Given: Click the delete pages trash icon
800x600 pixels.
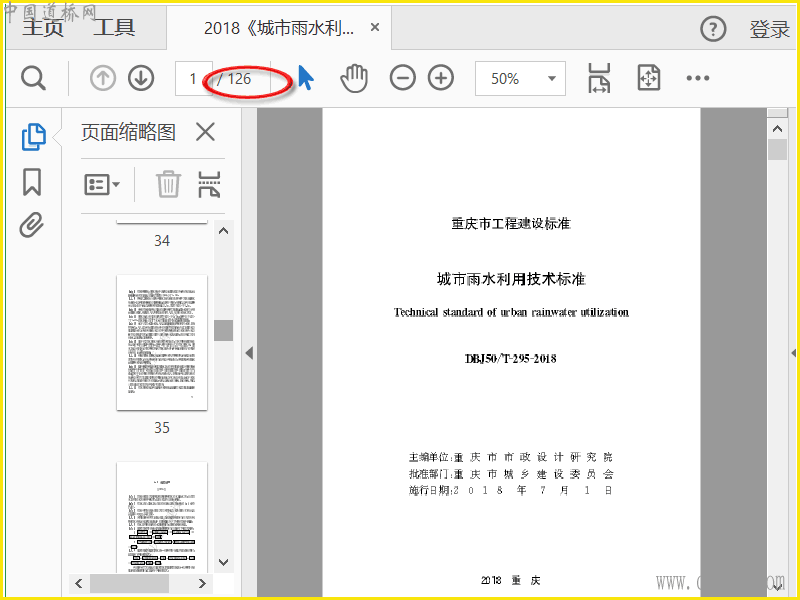Looking at the screenshot, I should pos(168,184).
